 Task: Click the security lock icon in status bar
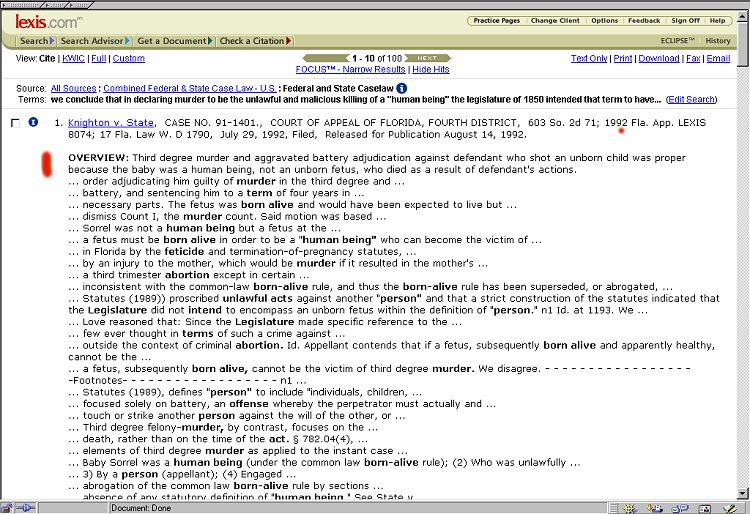click(x=7, y=508)
